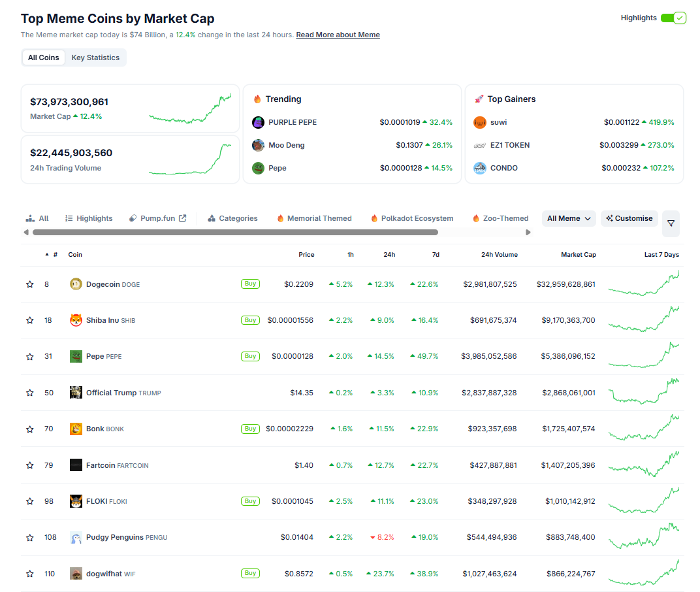The image size is (700, 592).
Task: Click the Moo Deng trending icon
Action: click(258, 145)
